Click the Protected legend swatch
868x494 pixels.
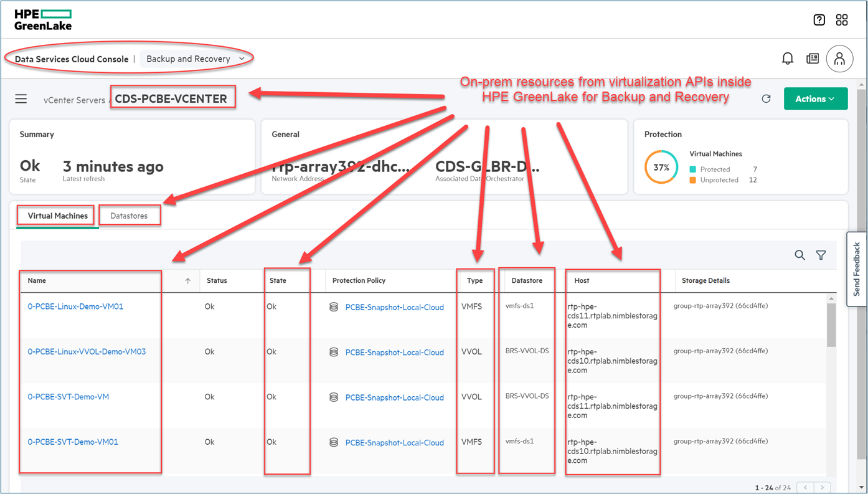[693, 169]
